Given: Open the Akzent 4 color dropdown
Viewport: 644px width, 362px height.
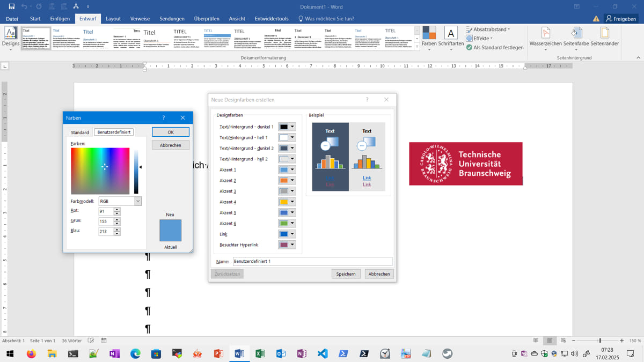Looking at the screenshot, I should [292, 202].
